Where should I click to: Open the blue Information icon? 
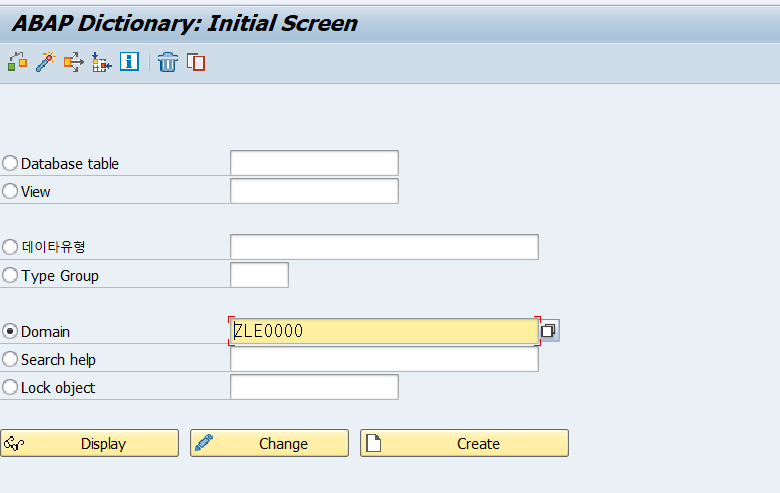click(x=129, y=62)
